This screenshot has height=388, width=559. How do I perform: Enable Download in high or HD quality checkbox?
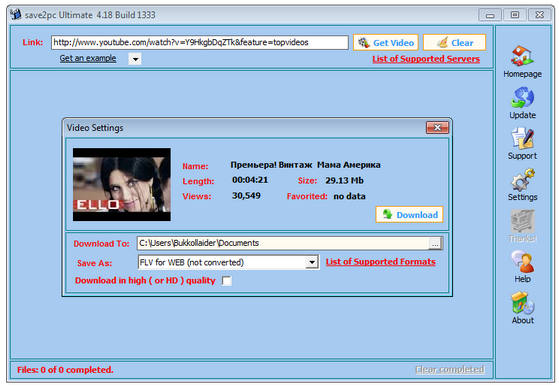point(227,281)
